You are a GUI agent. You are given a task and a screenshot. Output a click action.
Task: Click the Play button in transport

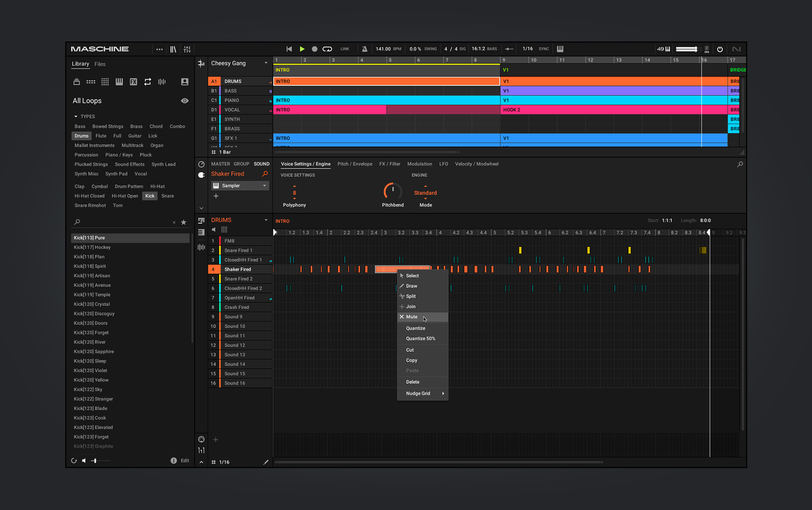(x=302, y=49)
